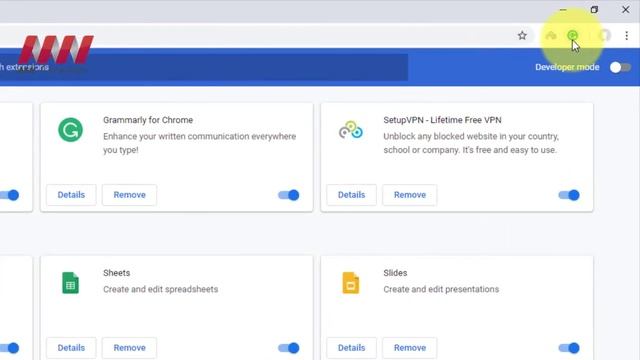Screen dimensions: 640x360
Task: Open the cloud extension icon in toolbar
Action: tap(551, 36)
